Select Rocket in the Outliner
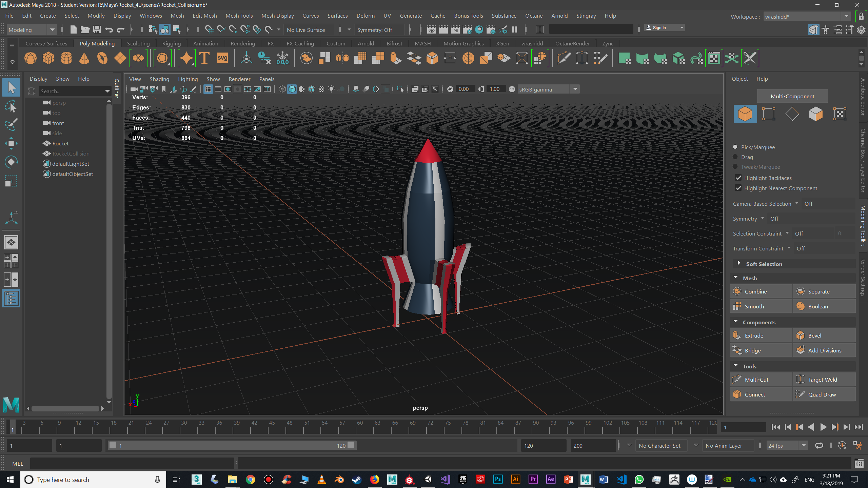The width and height of the screenshot is (868, 488). tap(60, 143)
